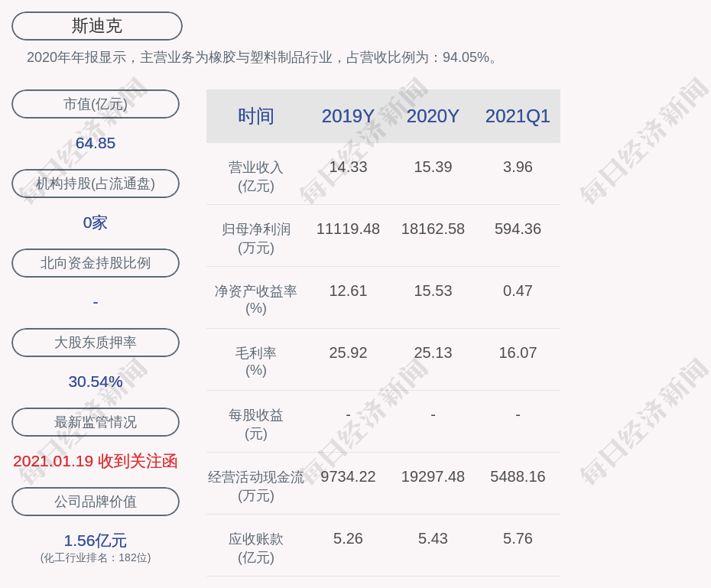Click the ROE value 15.53
The height and width of the screenshot is (588, 711).
(x=433, y=291)
